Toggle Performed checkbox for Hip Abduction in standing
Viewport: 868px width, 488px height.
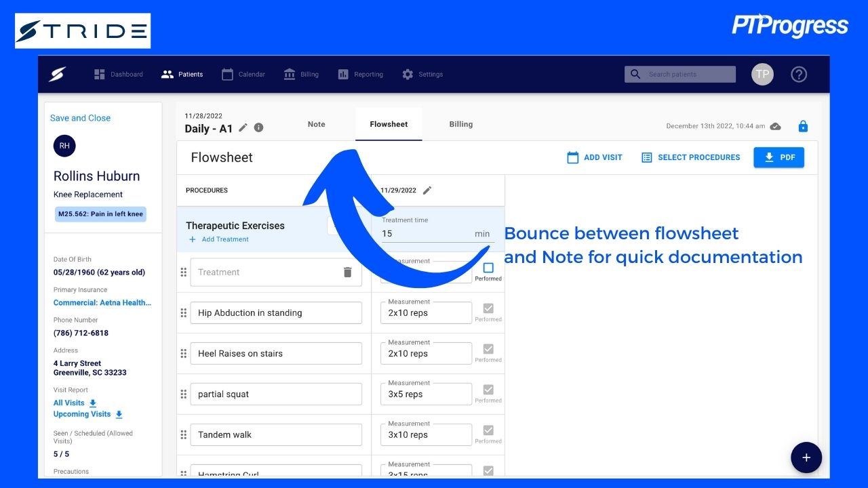coord(488,309)
